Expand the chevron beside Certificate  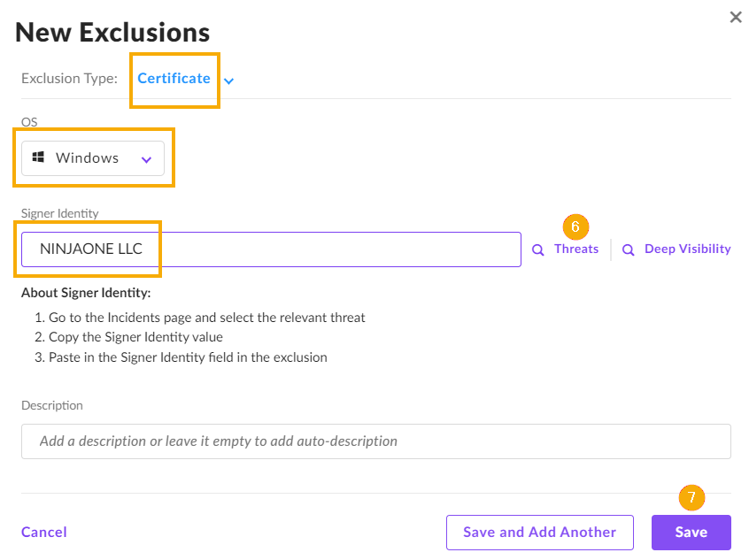[229, 81]
